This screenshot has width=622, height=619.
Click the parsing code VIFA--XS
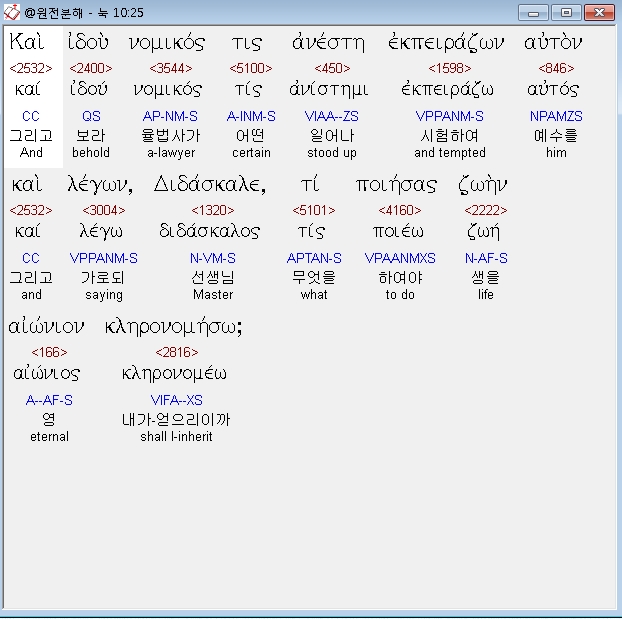point(177,400)
